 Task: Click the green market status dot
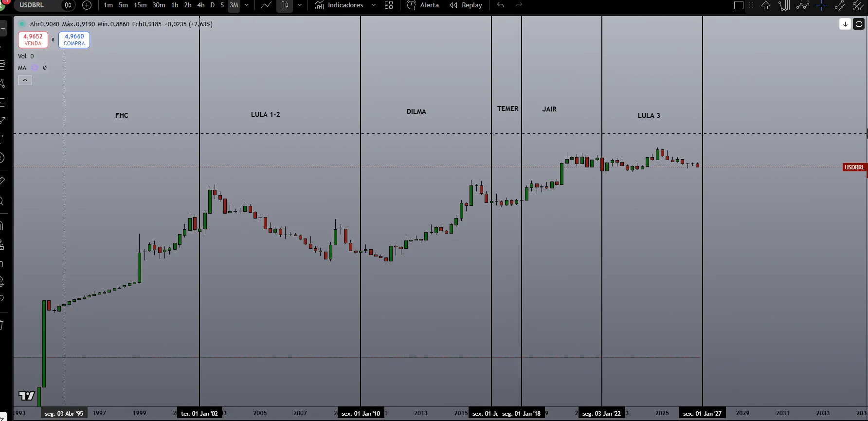(22, 24)
